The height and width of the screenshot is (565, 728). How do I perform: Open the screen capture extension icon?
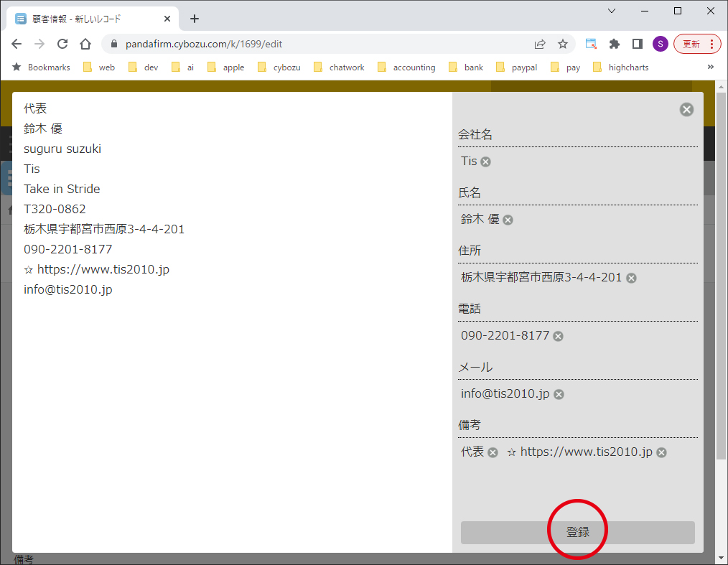(591, 44)
